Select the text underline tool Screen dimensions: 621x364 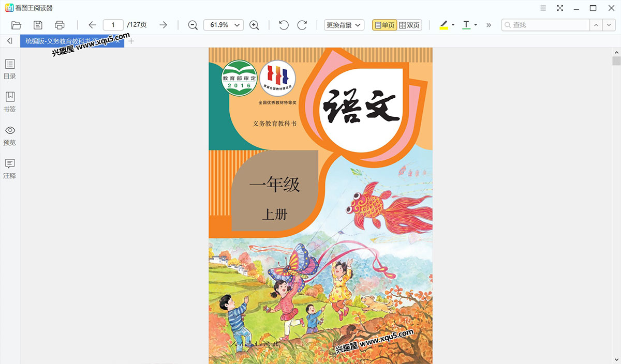click(x=466, y=25)
